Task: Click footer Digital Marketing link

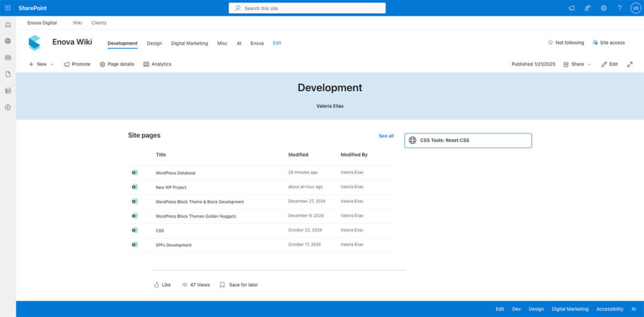Action: click(570, 309)
